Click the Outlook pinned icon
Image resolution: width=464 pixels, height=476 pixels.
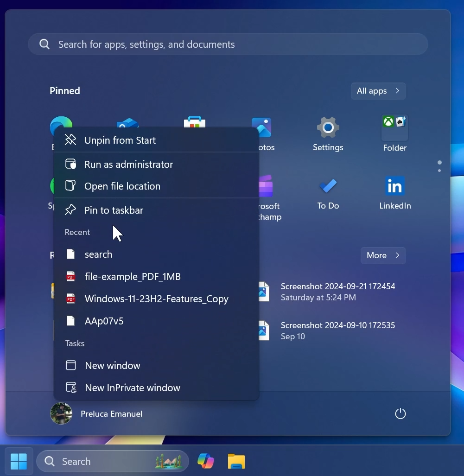click(x=127, y=123)
